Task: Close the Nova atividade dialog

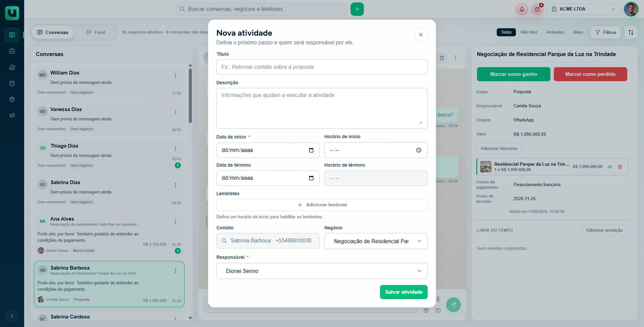Action: pos(421,35)
